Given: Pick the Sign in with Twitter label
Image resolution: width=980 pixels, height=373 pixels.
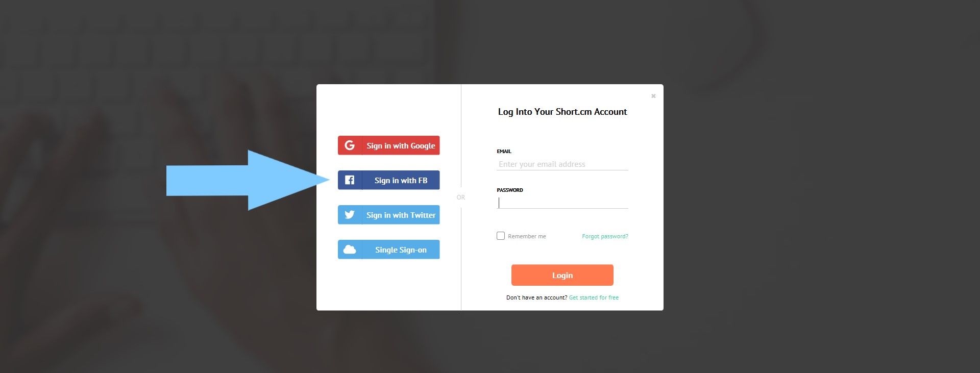Looking at the screenshot, I should (x=401, y=215).
